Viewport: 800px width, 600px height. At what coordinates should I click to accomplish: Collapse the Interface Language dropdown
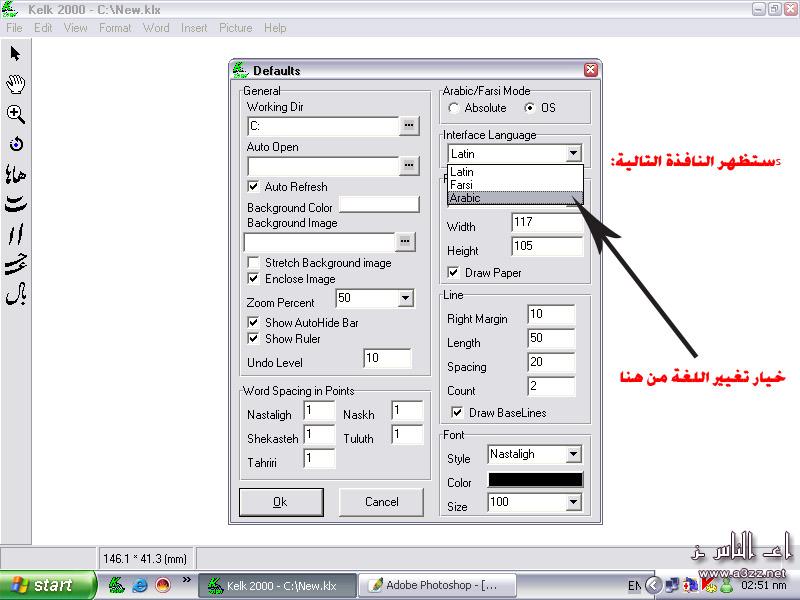(x=573, y=154)
